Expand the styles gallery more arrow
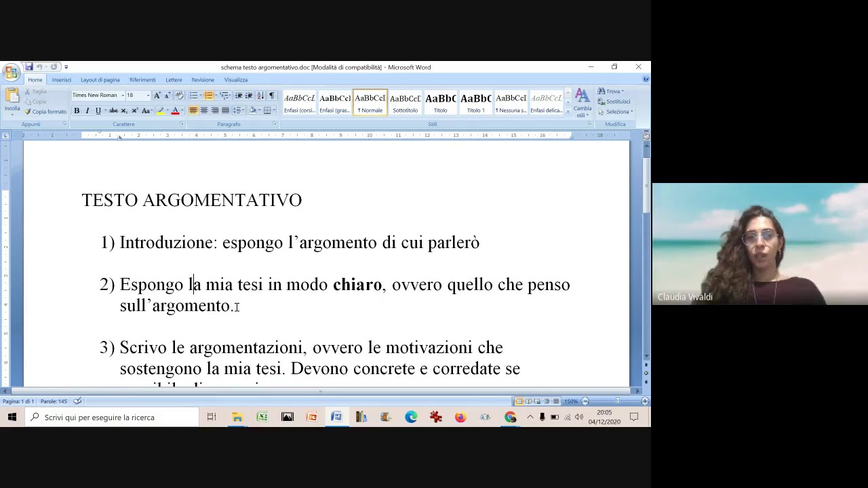Image resolution: width=868 pixels, height=488 pixels. tap(568, 110)
